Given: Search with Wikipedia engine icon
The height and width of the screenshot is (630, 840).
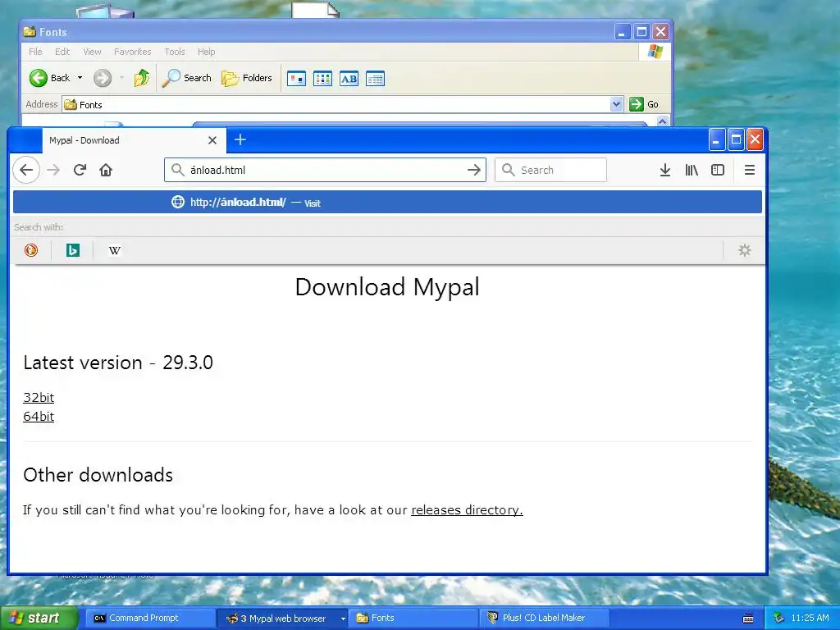Looking at the screenshot, I should pos(115,250).
